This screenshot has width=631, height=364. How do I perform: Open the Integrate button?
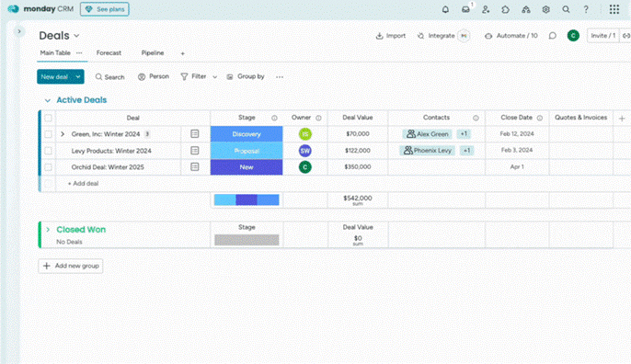pos(436,36)
